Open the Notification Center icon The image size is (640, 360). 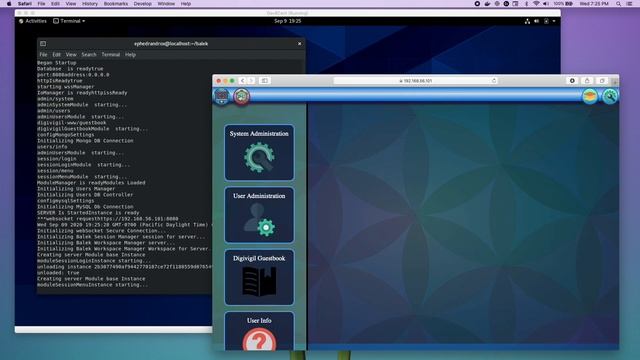[629, 4]
